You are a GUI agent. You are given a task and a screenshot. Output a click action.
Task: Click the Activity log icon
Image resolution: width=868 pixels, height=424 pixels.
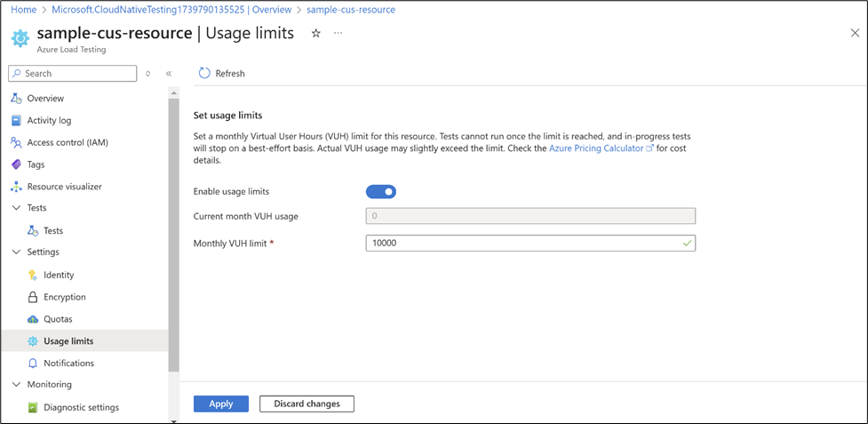tap(16, 121)
